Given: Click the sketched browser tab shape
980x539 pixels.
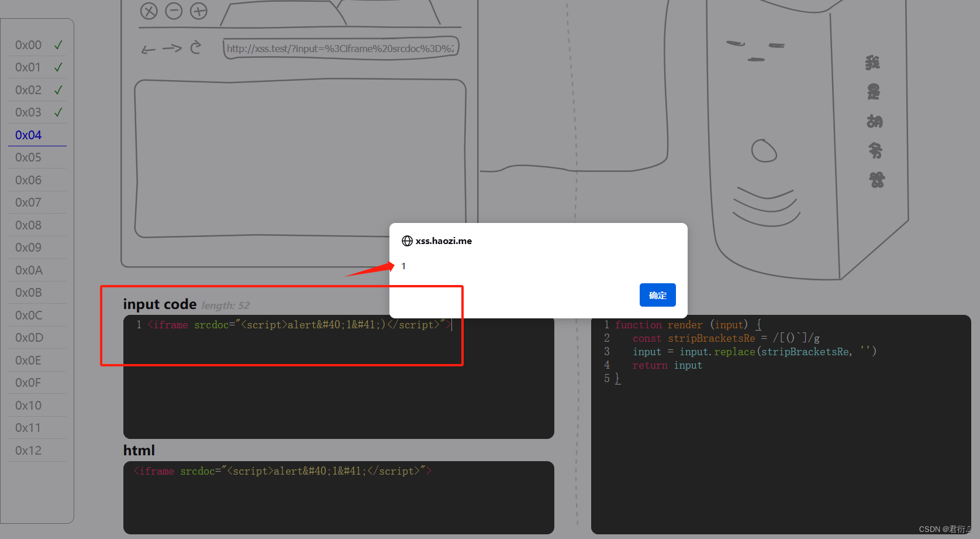Looking at the screenshot, I should tap(282, 13).
